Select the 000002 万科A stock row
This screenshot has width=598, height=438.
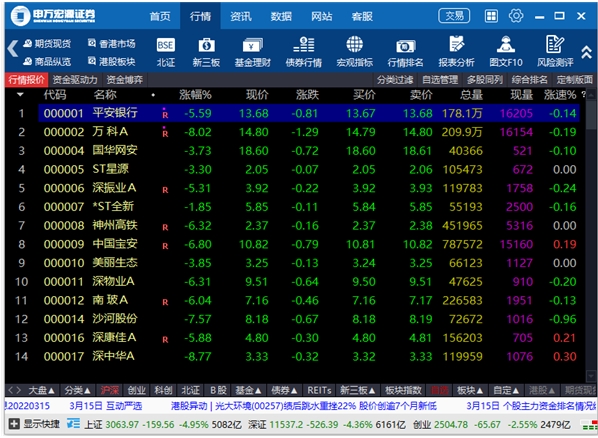click(309, 132)
